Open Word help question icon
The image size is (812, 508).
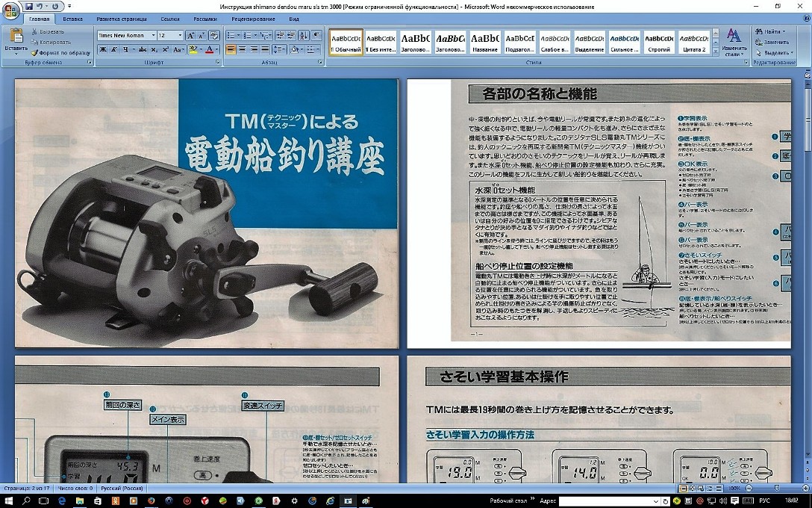(x=805, y=19)
